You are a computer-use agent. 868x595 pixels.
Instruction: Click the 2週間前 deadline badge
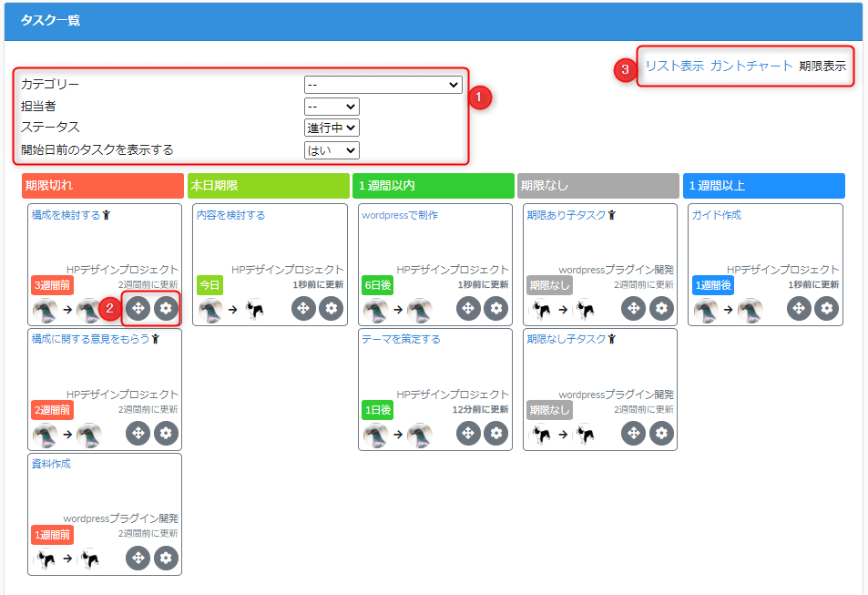pyautogui.click(x=52, y=410)
